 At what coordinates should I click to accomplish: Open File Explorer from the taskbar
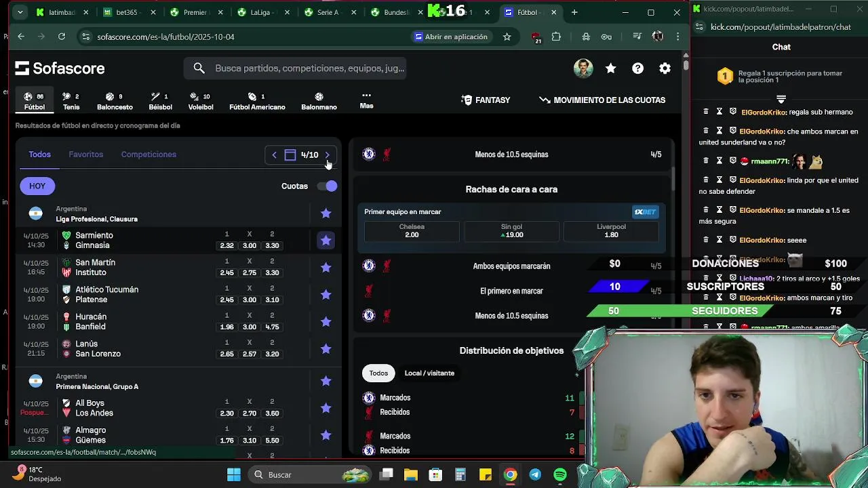pyautogui.click(x=410, y=474)
